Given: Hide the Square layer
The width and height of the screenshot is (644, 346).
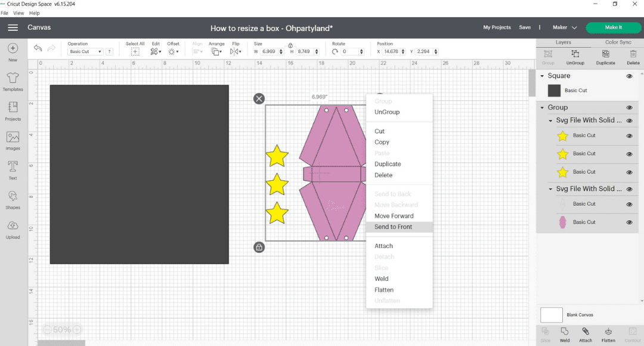Looking at the screenshot, I should [629, 76].
